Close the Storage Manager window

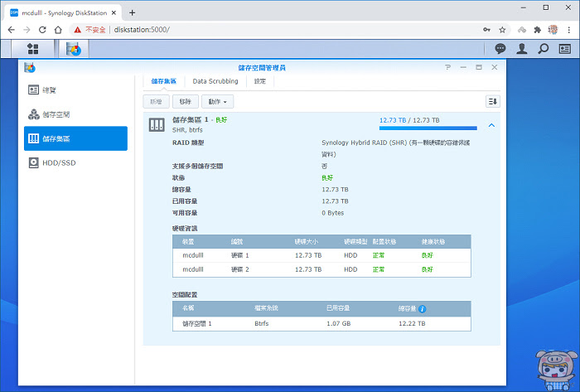494,67
